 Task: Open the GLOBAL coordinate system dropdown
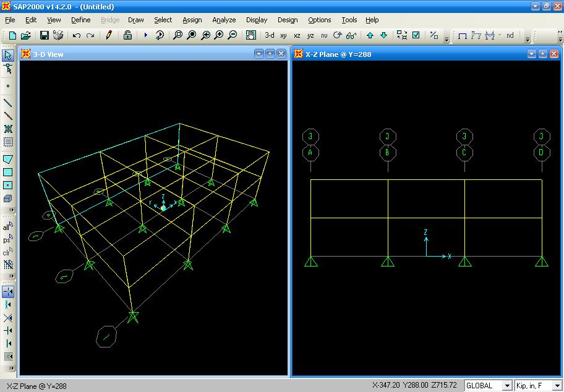489,385
